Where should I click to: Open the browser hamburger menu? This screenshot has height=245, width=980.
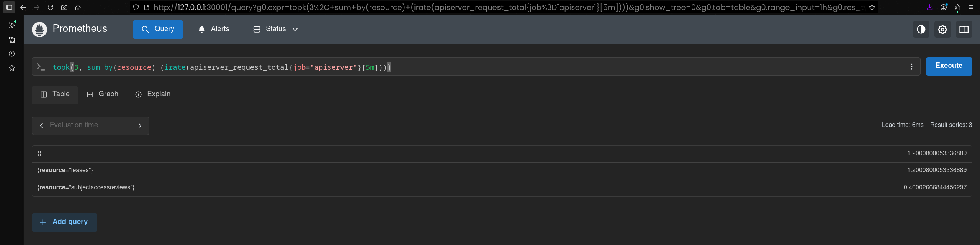point(971,7)
